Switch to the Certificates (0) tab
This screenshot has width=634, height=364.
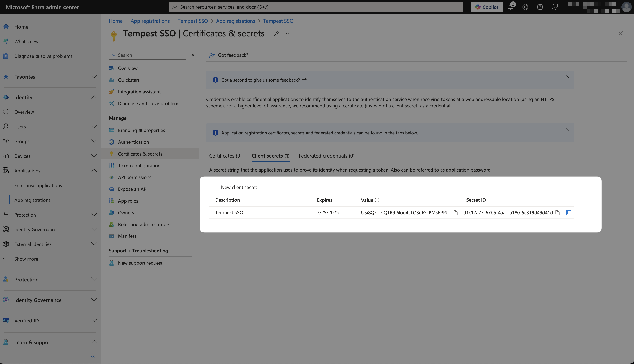tap(225, 156)
